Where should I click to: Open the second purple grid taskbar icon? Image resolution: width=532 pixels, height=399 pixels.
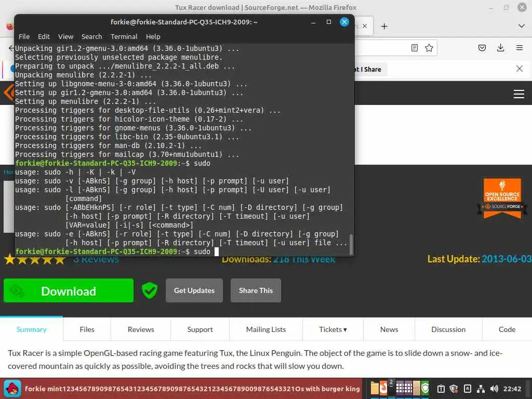click(408, 388)
